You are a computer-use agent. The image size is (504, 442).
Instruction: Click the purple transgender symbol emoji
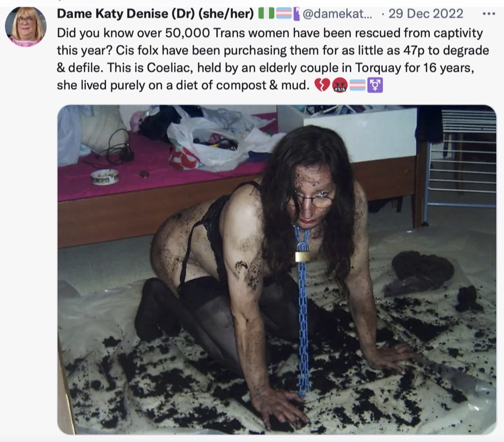[x=375, y=85]
